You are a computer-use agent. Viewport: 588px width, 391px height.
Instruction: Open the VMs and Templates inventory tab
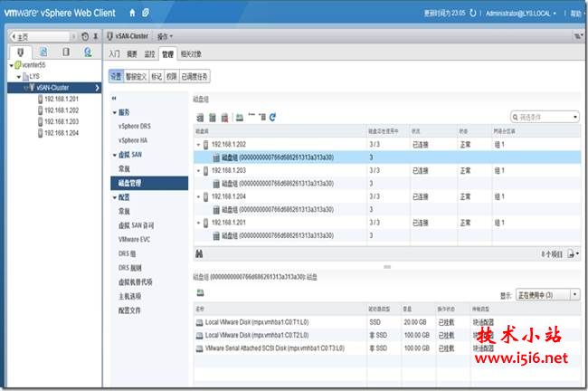click(43, 52)
